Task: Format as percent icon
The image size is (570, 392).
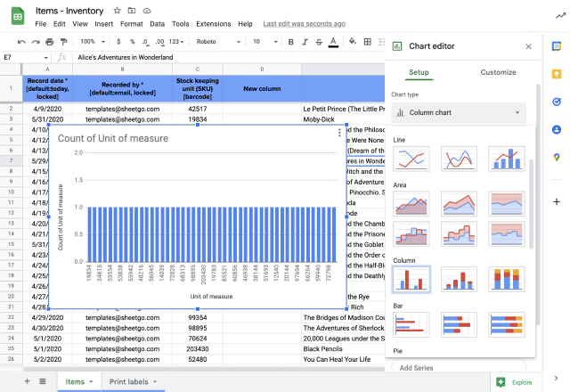Action: click(133, 42)
